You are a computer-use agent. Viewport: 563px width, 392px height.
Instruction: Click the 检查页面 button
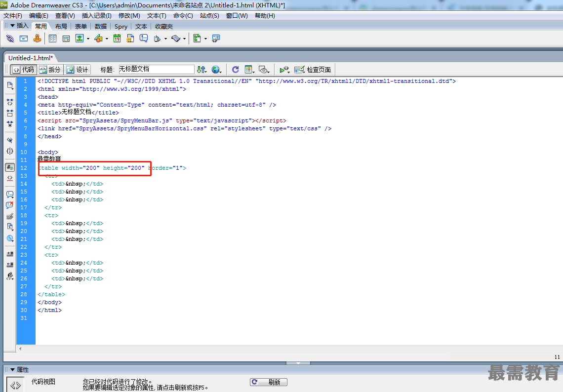tap(313, 70)
